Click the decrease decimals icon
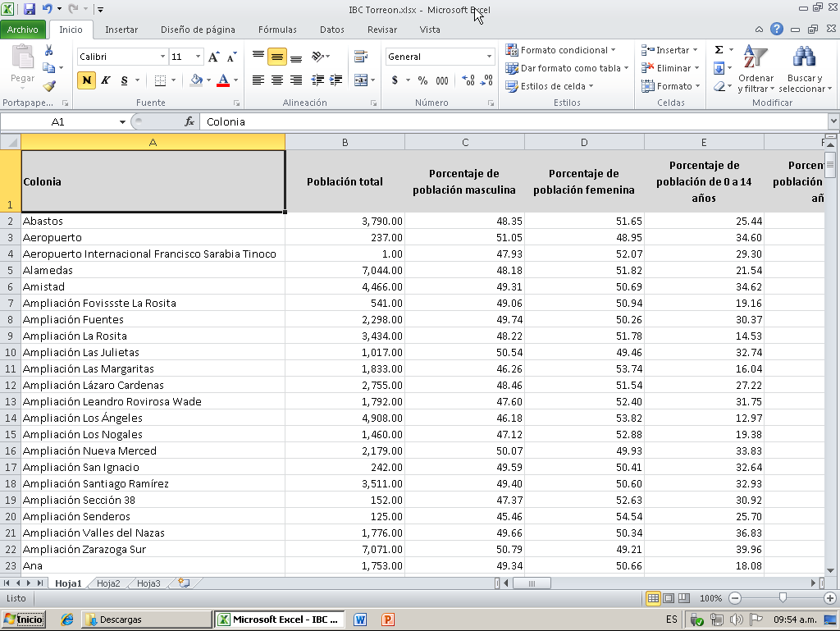Screen dimensions: 840x631 (486, 80)
